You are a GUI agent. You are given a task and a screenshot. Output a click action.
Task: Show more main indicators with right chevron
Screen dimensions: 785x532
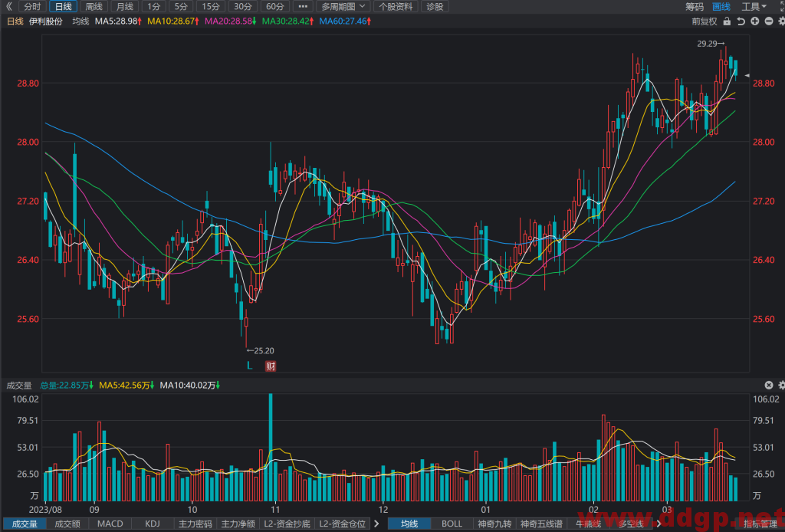(659, 524)
